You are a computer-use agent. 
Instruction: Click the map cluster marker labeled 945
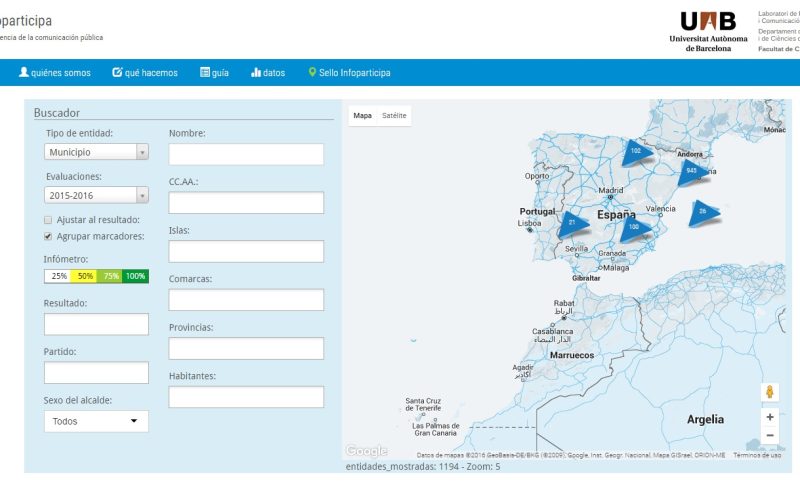pos(692,172)
